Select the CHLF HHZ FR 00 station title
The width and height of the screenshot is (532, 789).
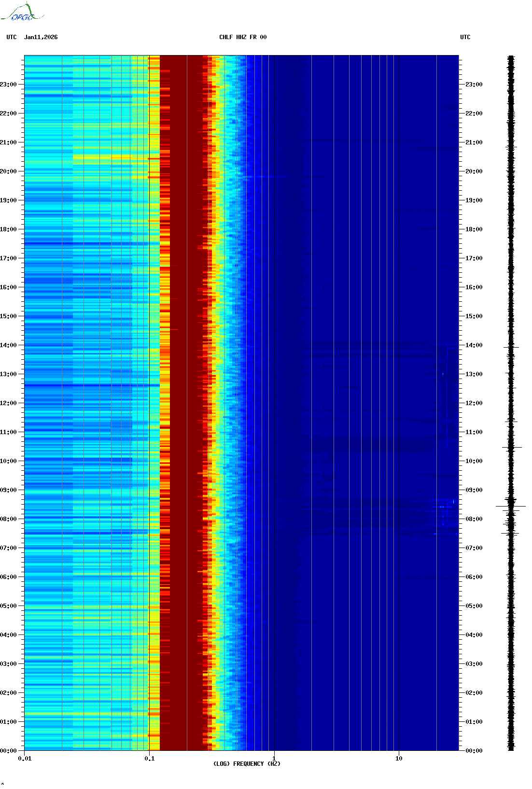(x=242, y=37)
